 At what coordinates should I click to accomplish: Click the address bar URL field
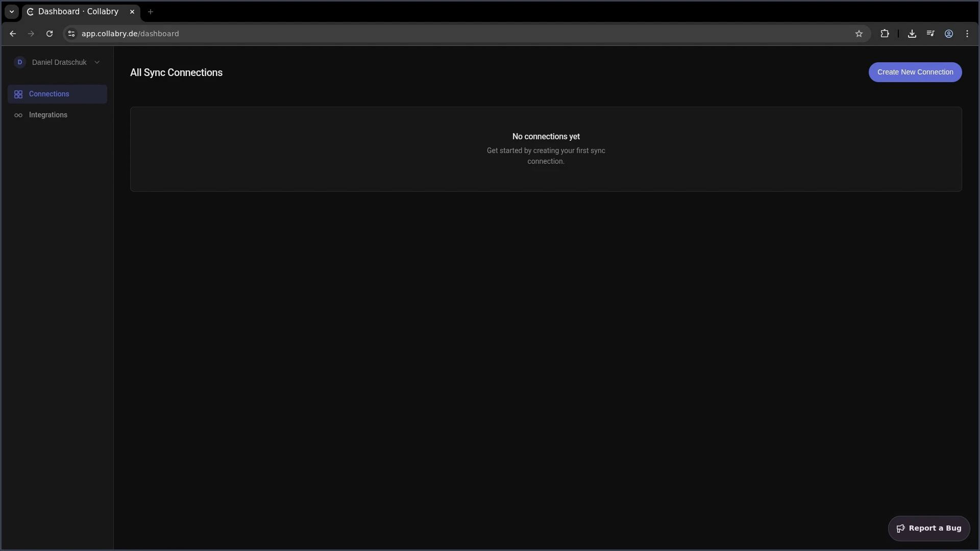pos(408,34)
